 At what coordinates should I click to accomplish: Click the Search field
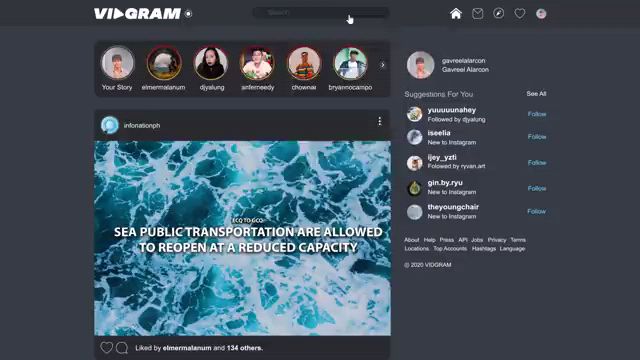(321, 13)
